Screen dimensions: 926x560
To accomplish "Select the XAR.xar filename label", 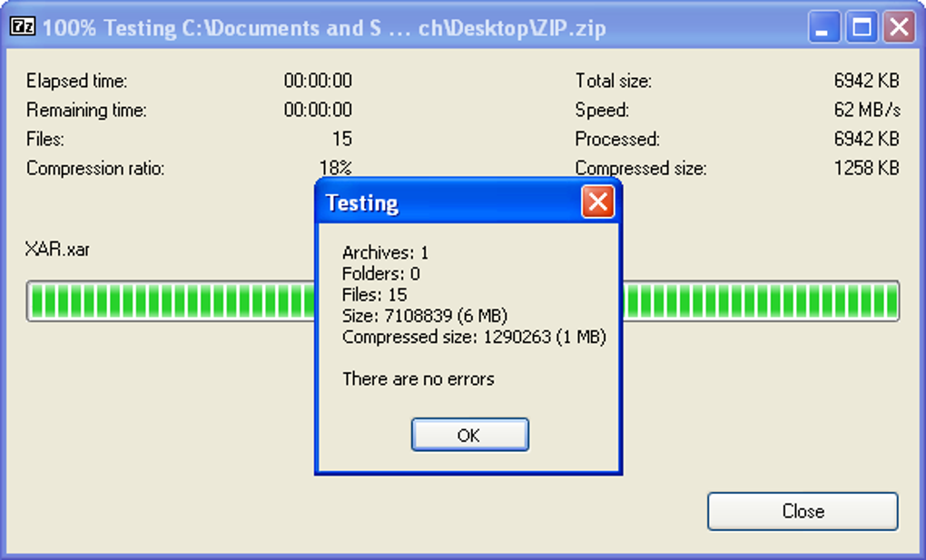I will [x=57, y=250].
